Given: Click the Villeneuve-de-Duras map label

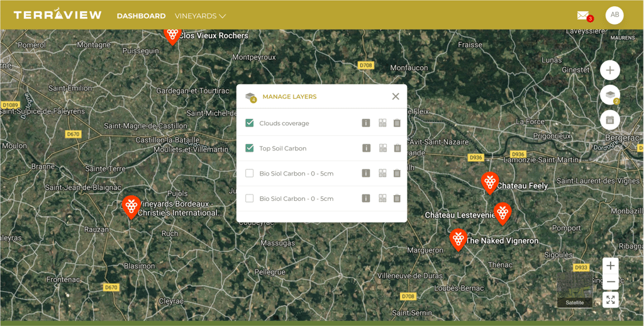Looking at the screenshot, I should point(410,276).
